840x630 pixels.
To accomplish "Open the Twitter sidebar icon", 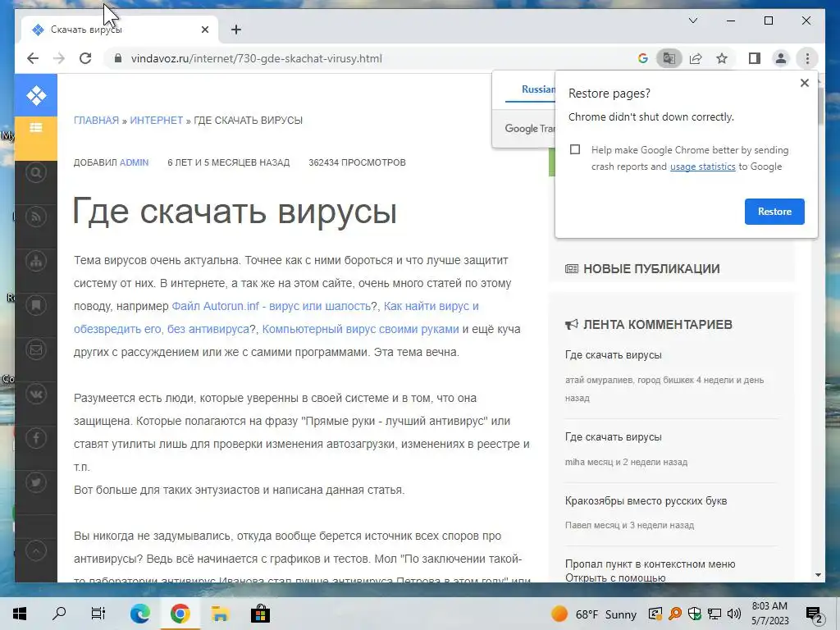I will point(36,482).
